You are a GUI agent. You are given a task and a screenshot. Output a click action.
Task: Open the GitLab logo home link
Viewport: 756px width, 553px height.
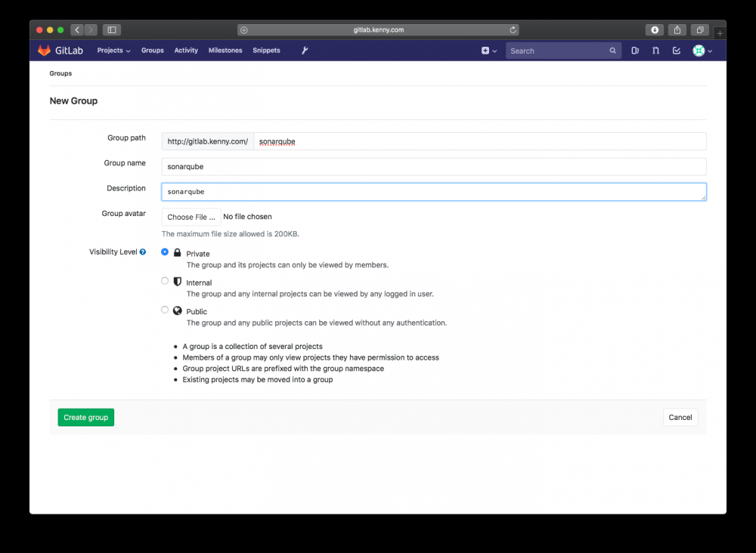click(60, 51)
